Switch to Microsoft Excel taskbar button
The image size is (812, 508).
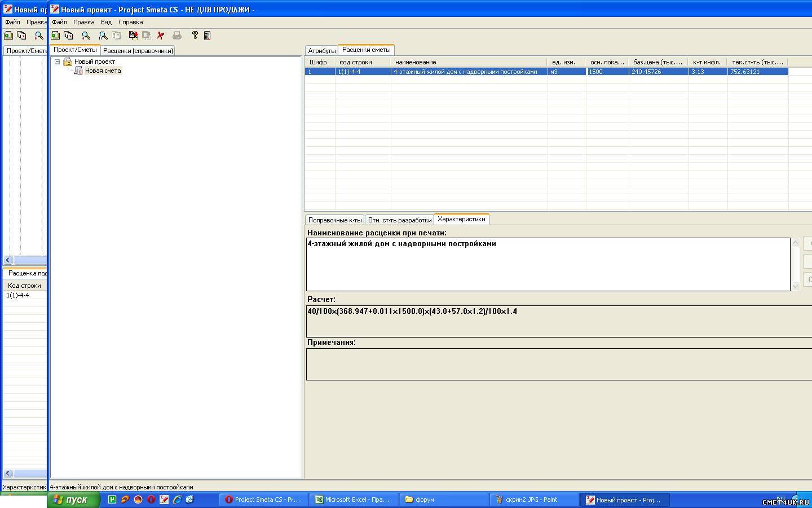(354, 500)
